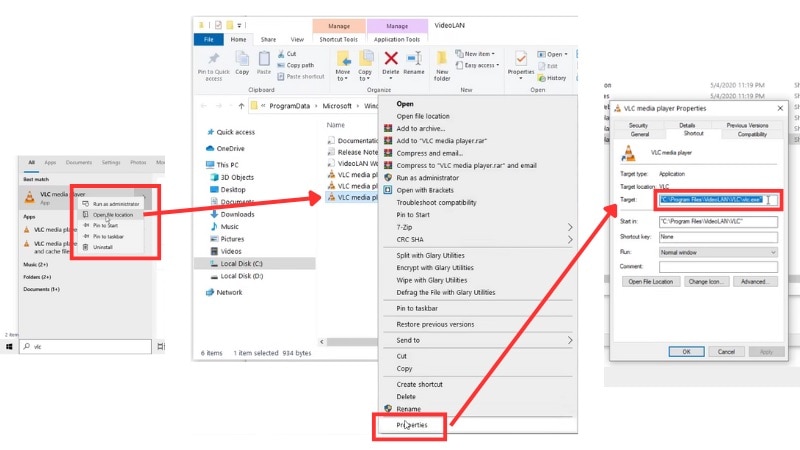
Task: Switch to Compatibility tab in Properties dialog
Action: (x=752, y=134)
